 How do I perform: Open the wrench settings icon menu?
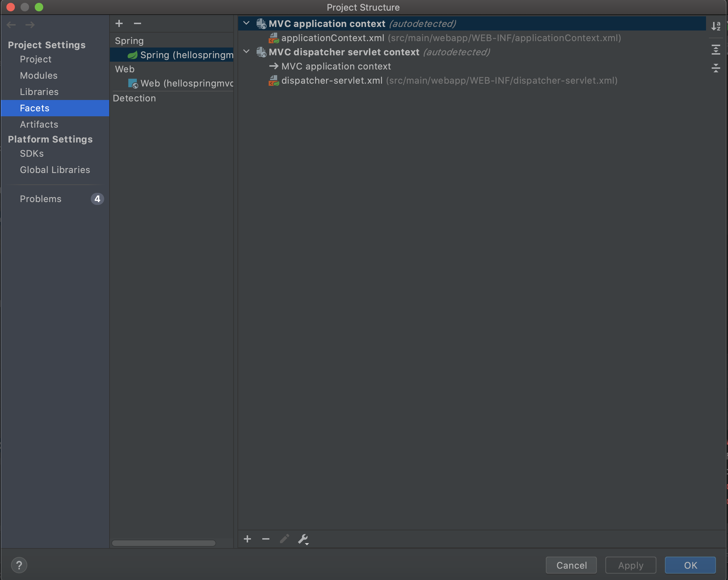(303, 539)
